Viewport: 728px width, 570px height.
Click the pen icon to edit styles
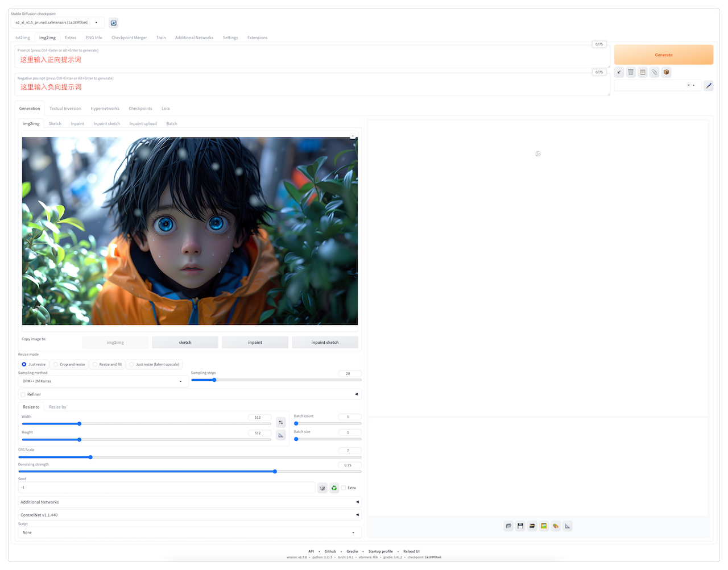tap(709, 86)
